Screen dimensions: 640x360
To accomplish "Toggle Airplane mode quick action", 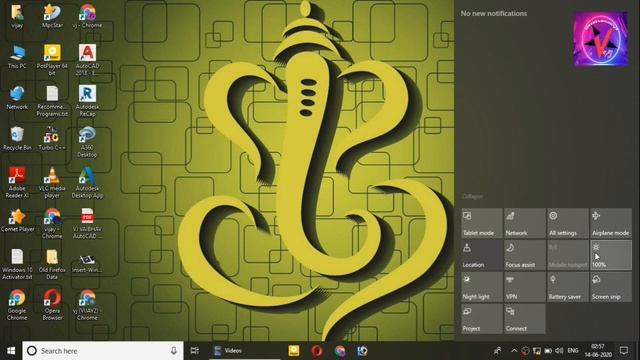I will (611, 223).
